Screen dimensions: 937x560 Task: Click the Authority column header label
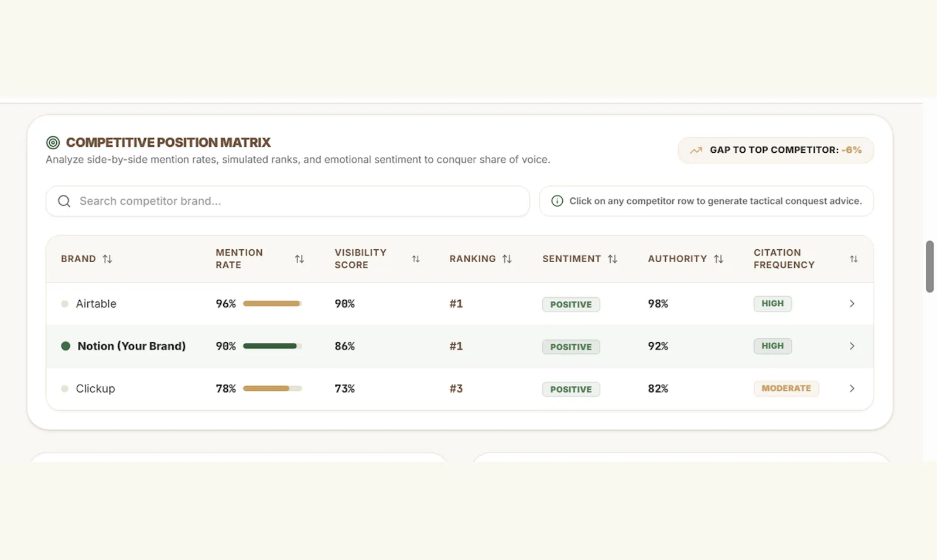tap(678, 259)
